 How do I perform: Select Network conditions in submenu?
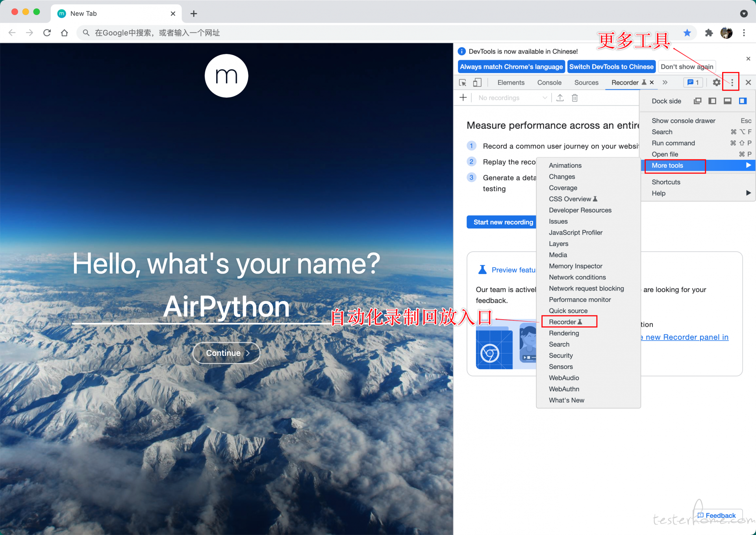pos(588,278)
